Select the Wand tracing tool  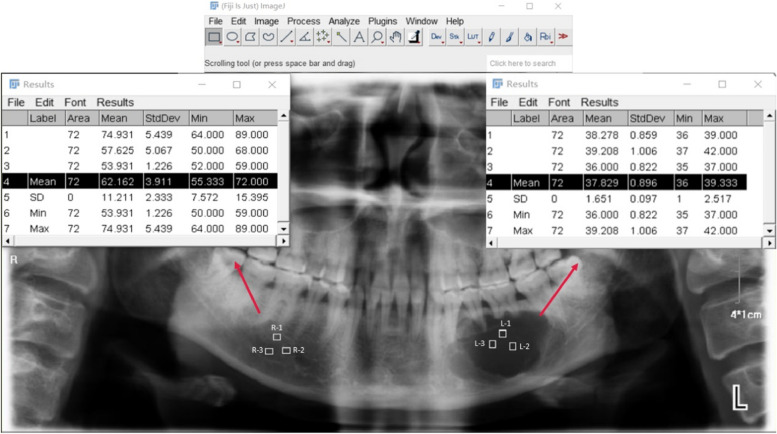pos(341,37)
